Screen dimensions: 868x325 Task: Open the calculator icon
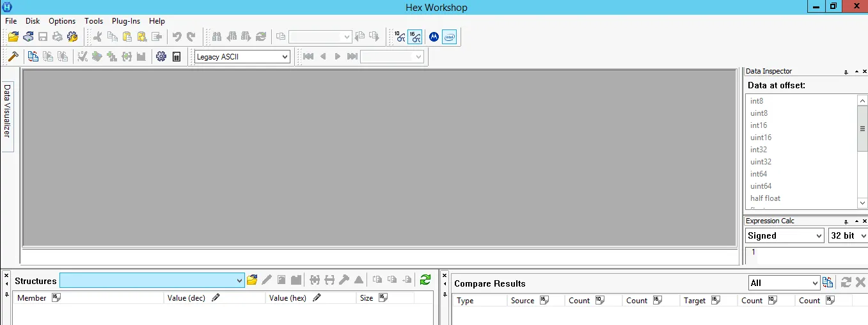(177, 56)
